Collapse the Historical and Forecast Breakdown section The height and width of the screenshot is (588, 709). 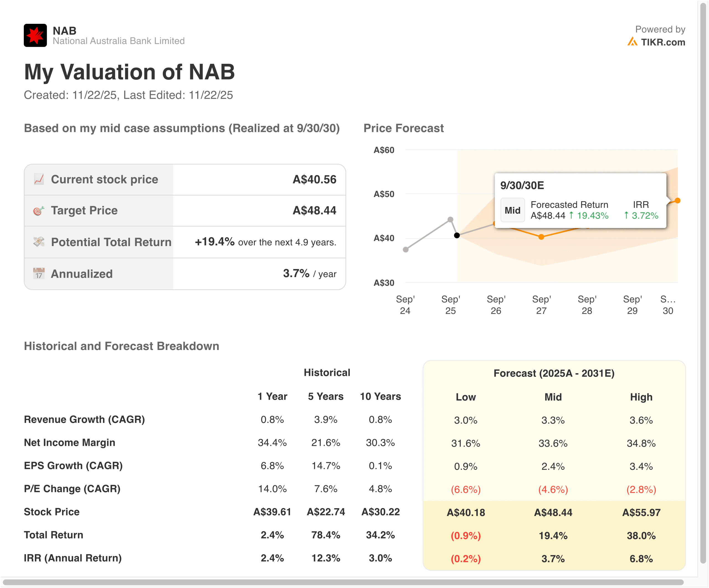(x=121, y=346)
